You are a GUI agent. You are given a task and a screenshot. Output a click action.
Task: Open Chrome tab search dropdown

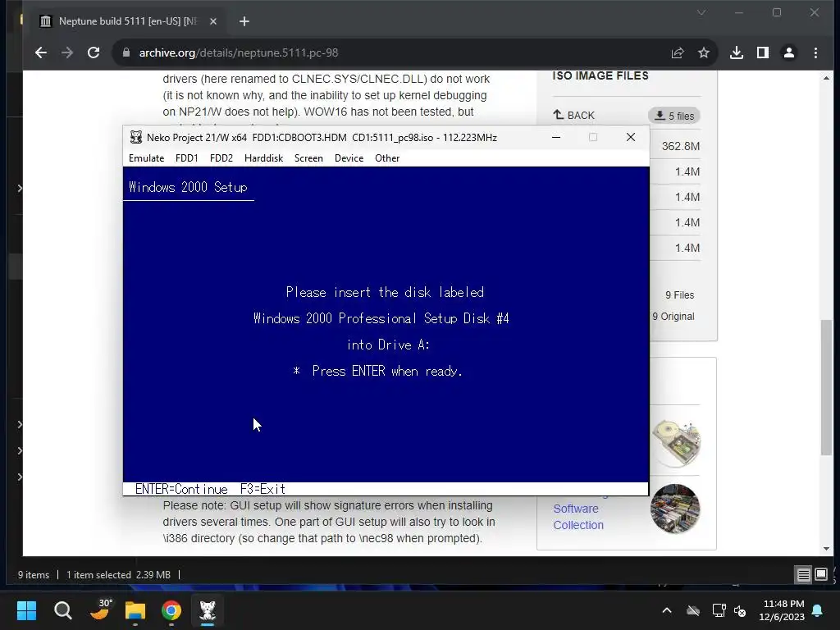pos(701,12)
